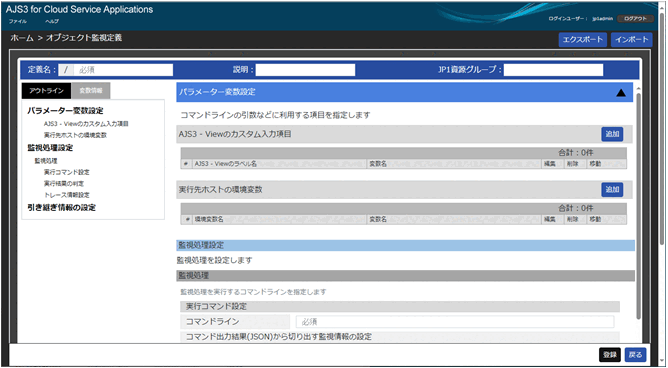Click the ログアウト button
Viewport: 668px width, 368px height.
coord(635,19)
